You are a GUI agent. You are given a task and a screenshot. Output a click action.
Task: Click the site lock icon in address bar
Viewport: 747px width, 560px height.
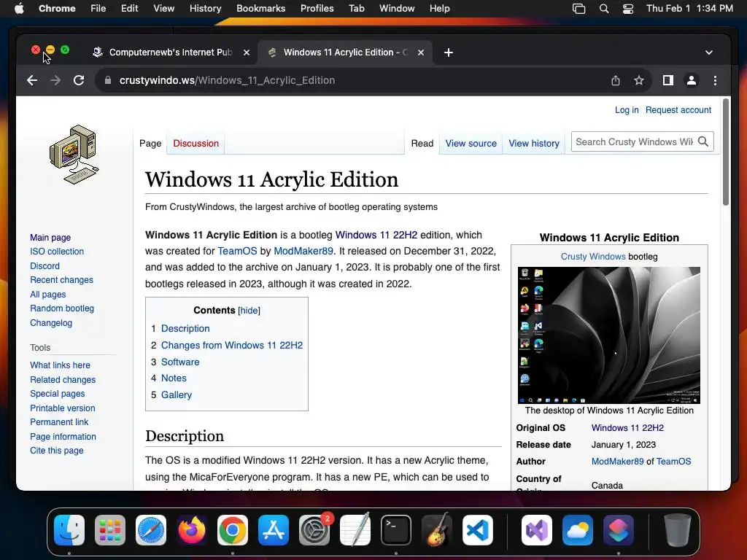tap(108, 80)
